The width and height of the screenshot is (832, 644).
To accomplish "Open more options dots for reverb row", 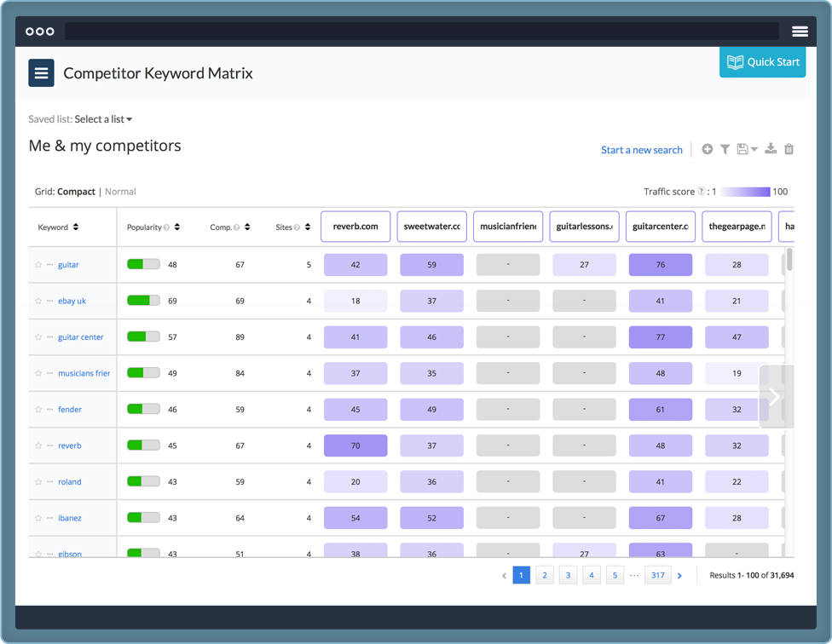I will (x=50, y=446).
